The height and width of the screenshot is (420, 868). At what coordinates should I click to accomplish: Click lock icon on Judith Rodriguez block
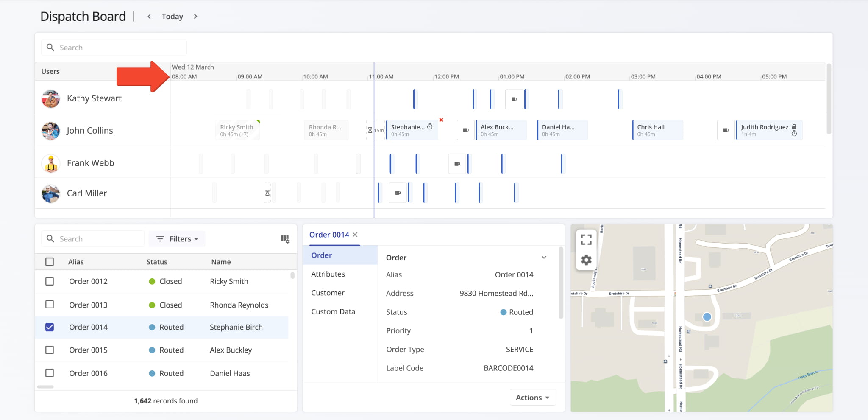pos(794,127)
